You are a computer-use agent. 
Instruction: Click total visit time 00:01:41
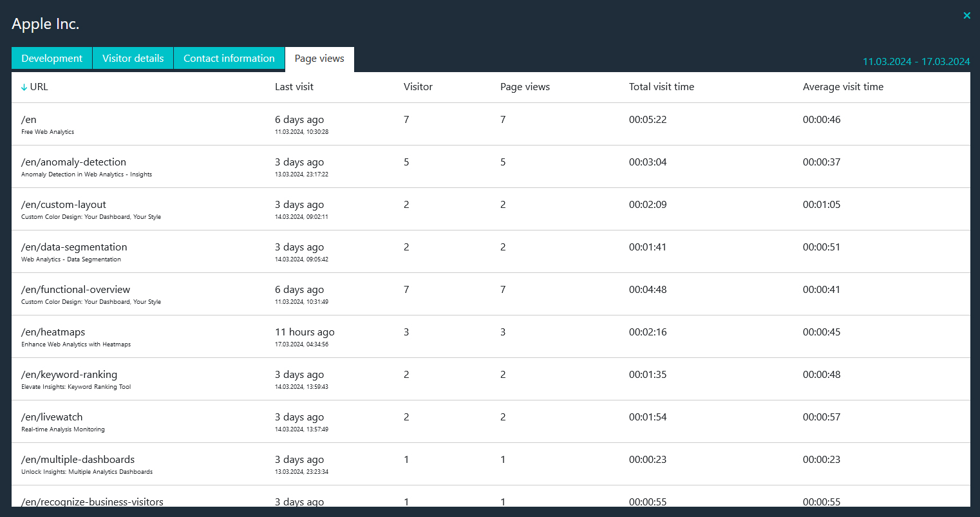pyautogui.click(x=648, y=247)
